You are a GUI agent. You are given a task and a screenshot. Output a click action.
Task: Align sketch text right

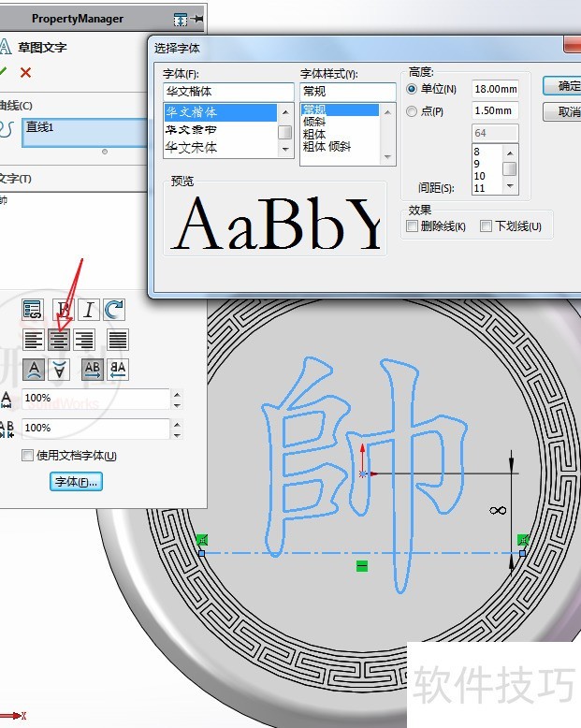[84, 340]
